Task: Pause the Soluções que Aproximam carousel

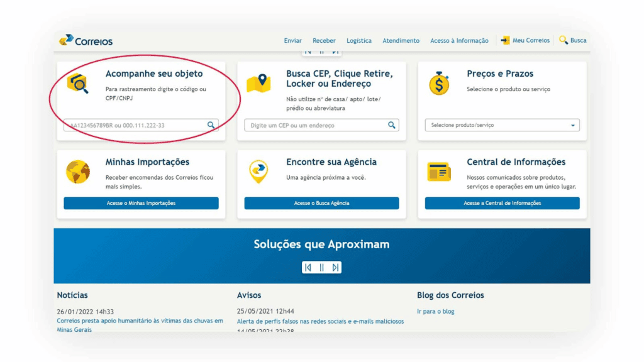Action: click(322, 266)
